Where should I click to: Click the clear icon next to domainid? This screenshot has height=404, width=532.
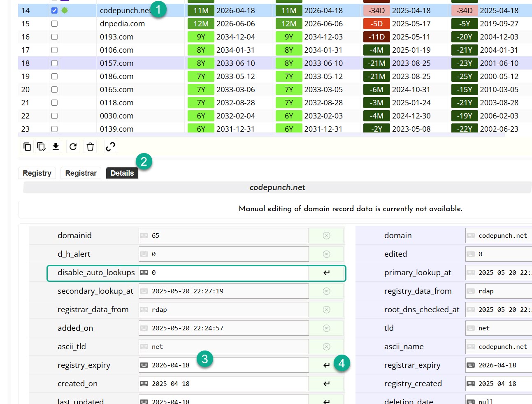pyautogui.click(x=326, y=236)
